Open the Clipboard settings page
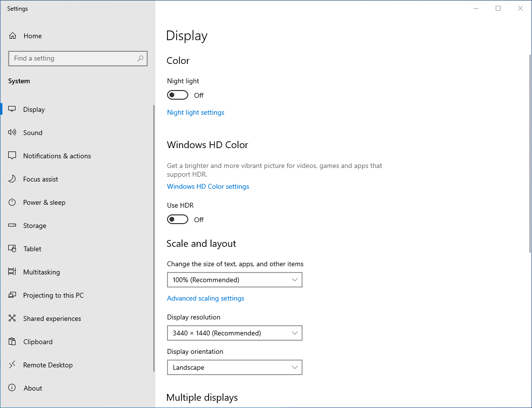 tap(77, 342)
